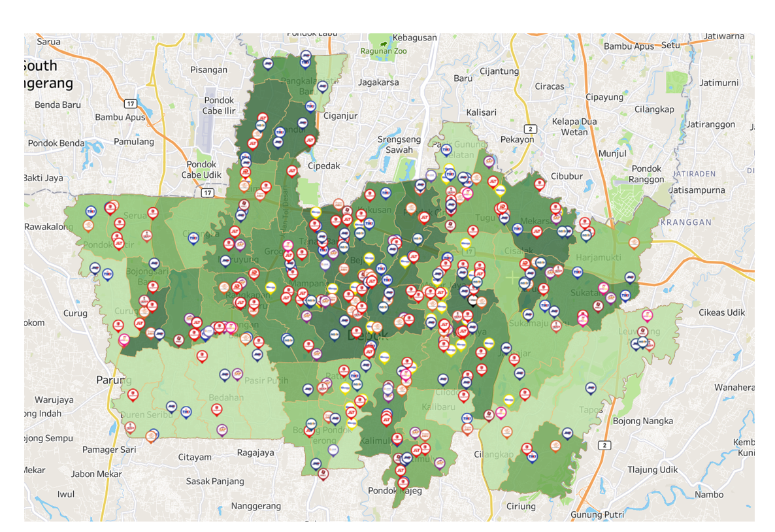Click the Ciracas label
775x532 pixels.
[x=550, y=86]
